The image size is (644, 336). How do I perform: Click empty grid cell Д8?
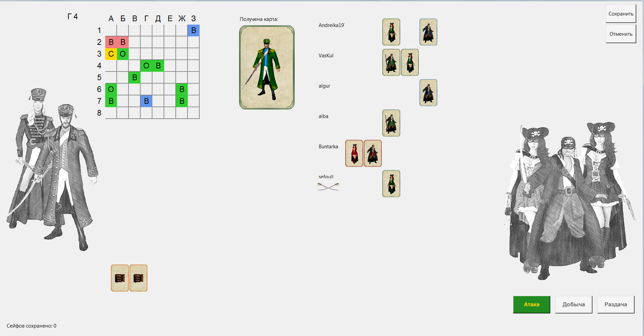point(158,113)
